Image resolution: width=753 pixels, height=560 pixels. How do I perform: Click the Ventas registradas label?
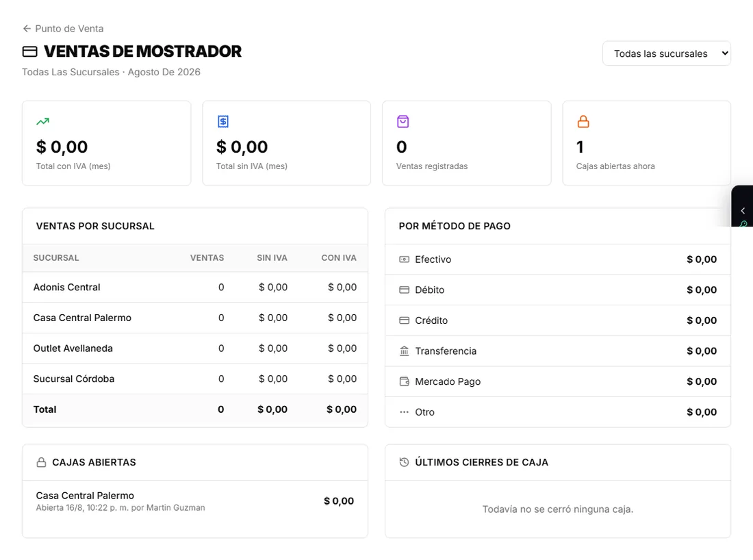pyautogui.click(x=432, y=166)
